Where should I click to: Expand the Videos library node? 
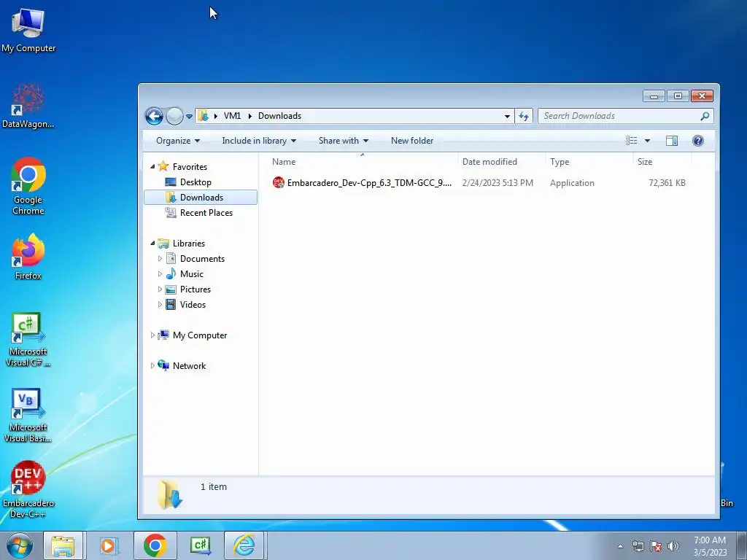point(160,304)
